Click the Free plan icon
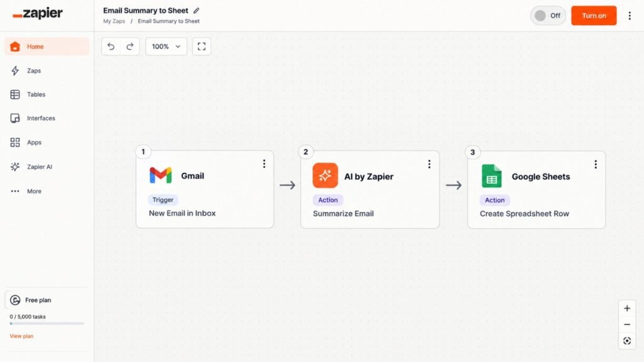Image resolution: width=644 pixels, height=362 pixels. point(15,300)
